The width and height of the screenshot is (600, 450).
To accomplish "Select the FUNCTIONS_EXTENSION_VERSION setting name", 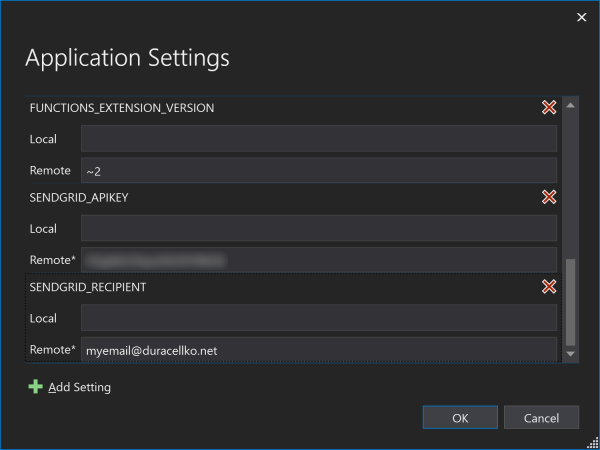I will coord(122,107).
